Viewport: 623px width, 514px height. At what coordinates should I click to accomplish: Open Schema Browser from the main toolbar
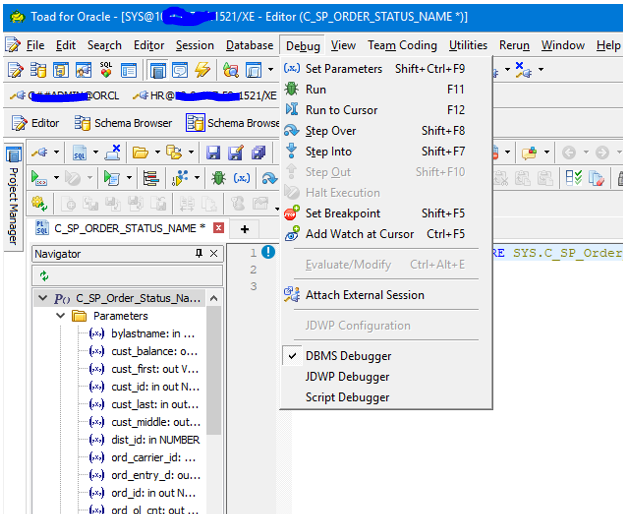pos(38,70)
